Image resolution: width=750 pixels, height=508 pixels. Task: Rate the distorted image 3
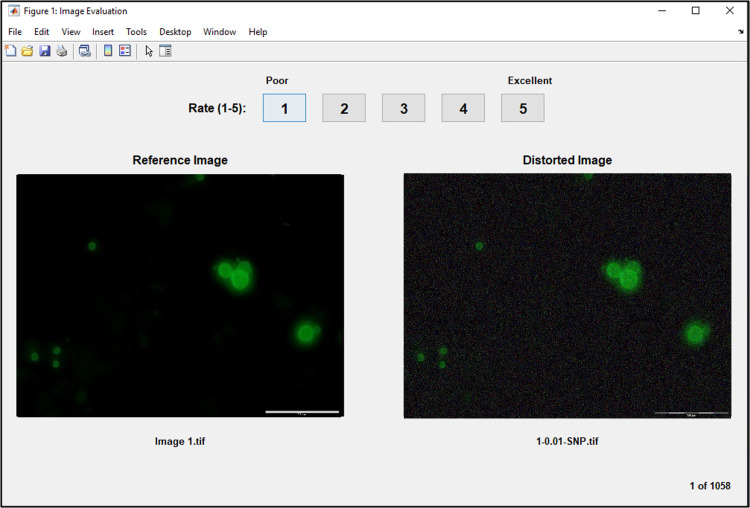403,108
